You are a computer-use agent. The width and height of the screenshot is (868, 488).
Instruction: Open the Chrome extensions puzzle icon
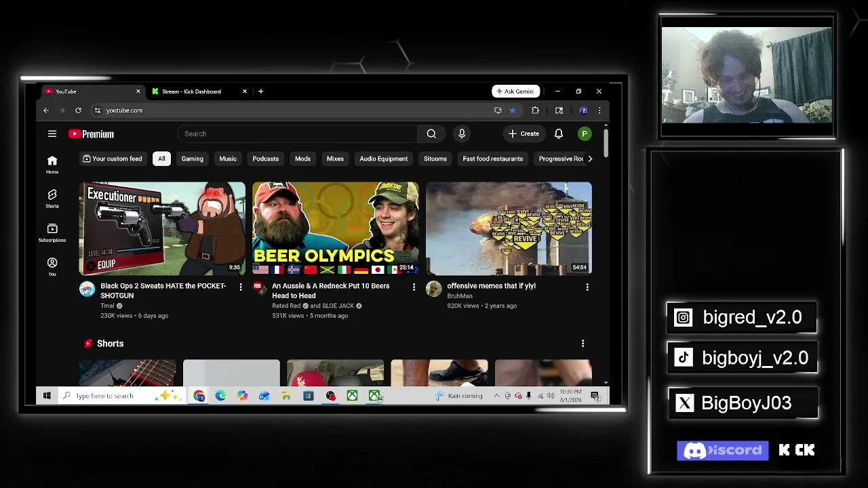(x=535, y=110)
